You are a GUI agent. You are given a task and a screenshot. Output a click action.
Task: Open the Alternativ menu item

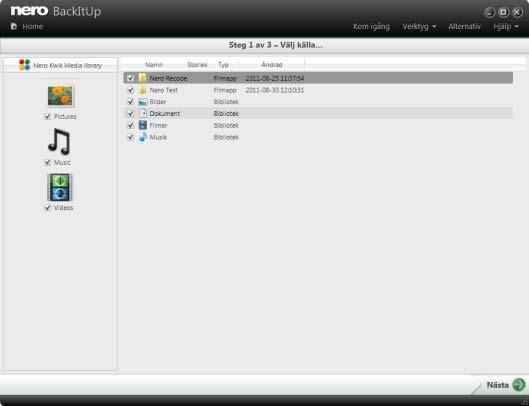coord(464,26)
